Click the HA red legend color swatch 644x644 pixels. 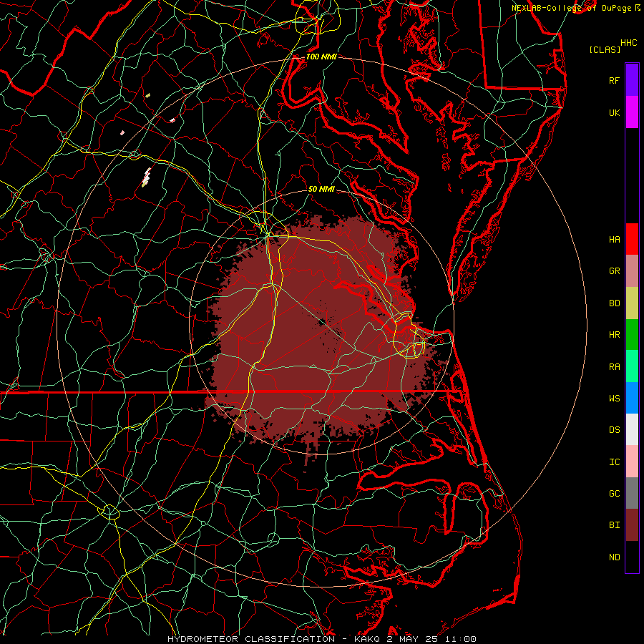pos(632,239)
